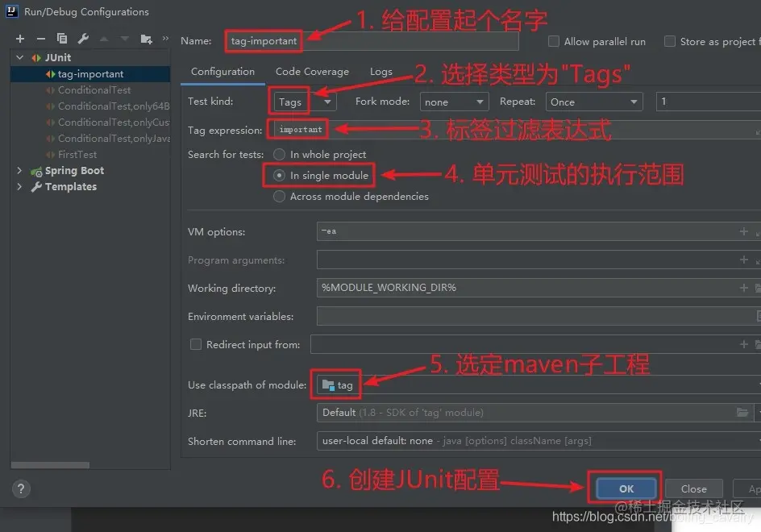The width and height of the screenshot is (761, 532).
Task: Enable Redirect input from option
Action: (x=195, y=344)
